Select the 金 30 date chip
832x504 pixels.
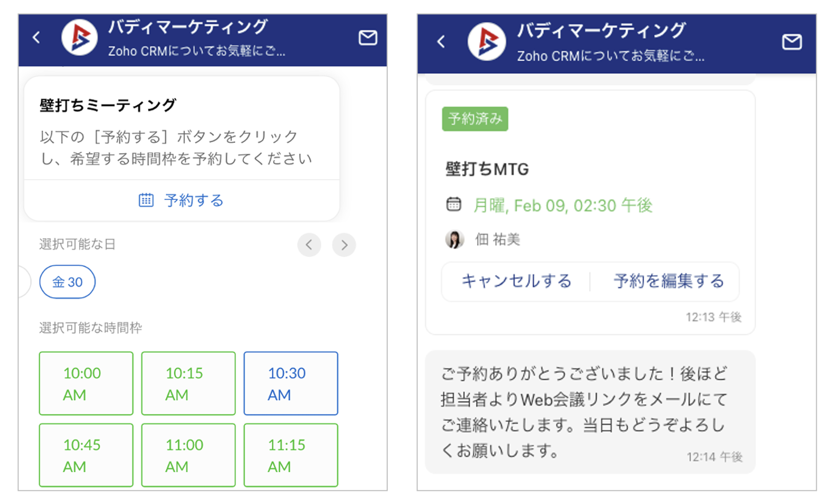point(67,282)
